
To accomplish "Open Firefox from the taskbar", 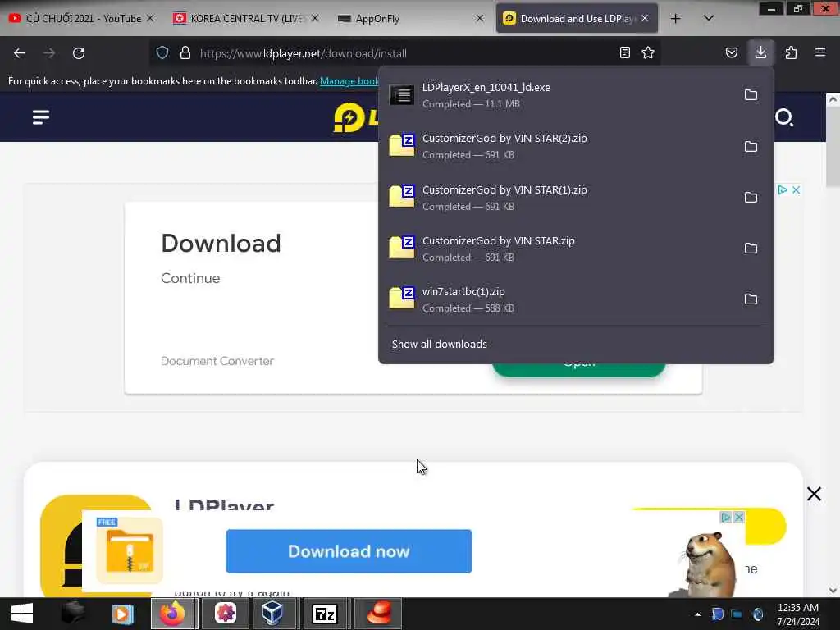I will tap(173, 614).
